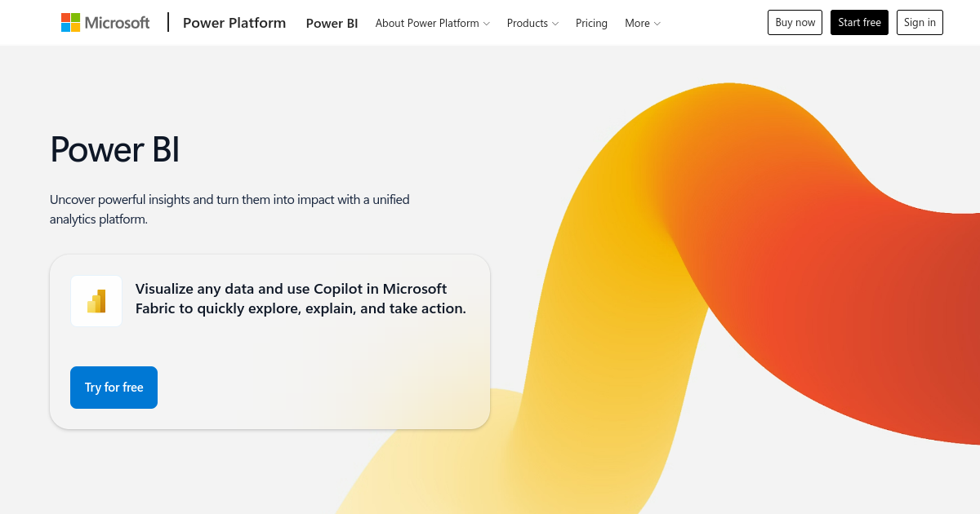Click the Start free button
The width and height of the screenshot is (980, 514).
[859, 23]
